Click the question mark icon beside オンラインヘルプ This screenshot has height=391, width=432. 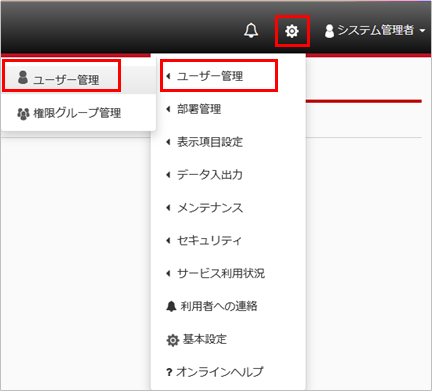[x=169, y=372]
